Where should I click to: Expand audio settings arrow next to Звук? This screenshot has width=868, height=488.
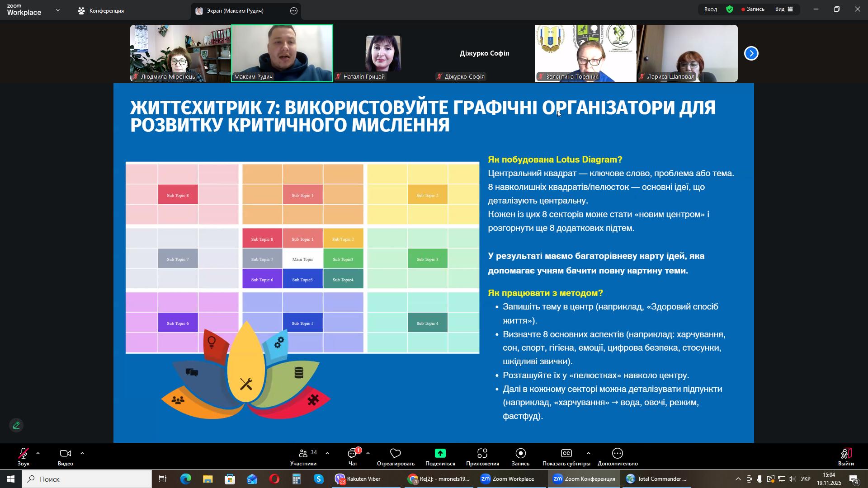[x=38, y=453]
